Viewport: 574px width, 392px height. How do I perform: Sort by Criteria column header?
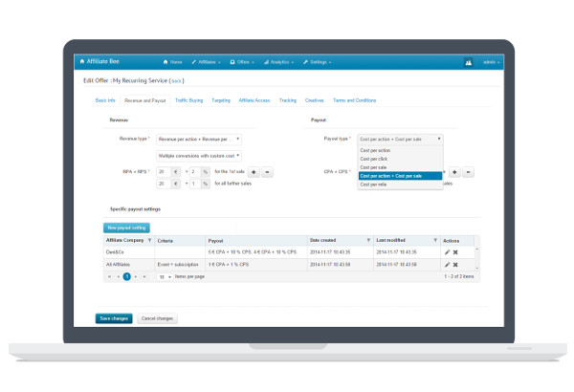(166, 241)
